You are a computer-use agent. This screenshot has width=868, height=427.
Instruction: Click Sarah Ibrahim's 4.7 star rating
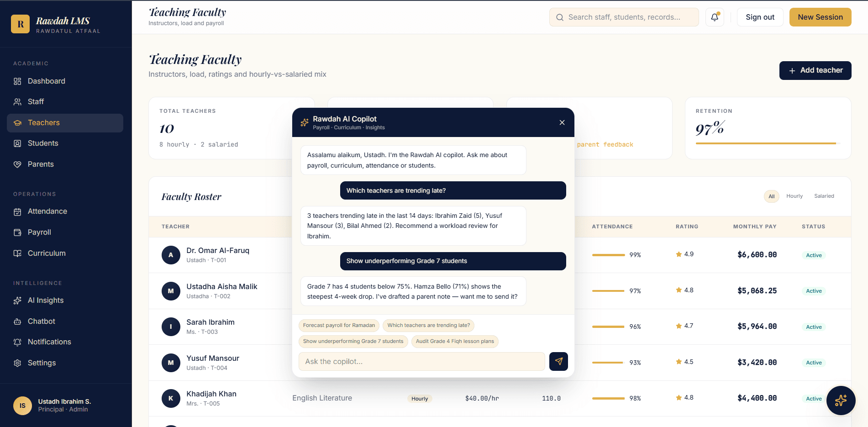(684, 326)
